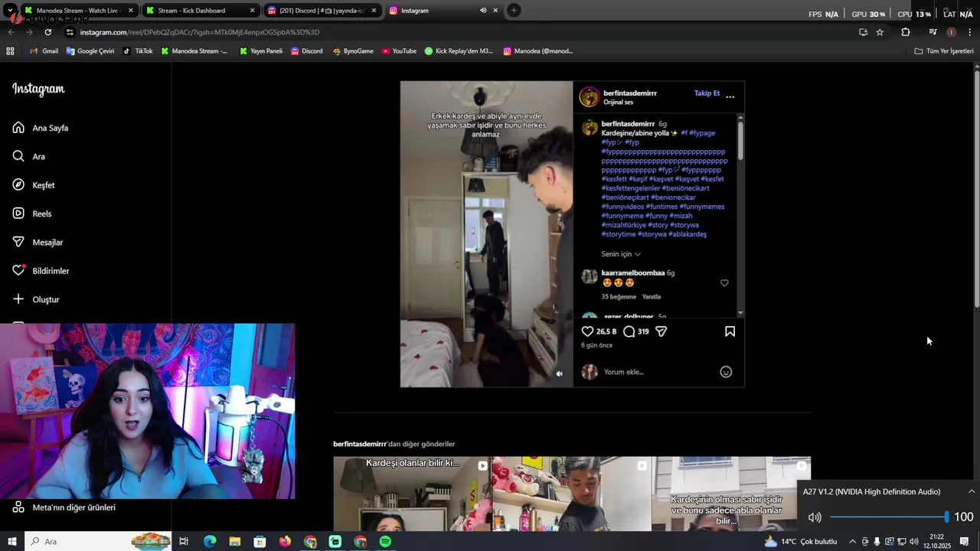Open Reels from the sidebar
The image size is (980, 551).
click(32, 214)
